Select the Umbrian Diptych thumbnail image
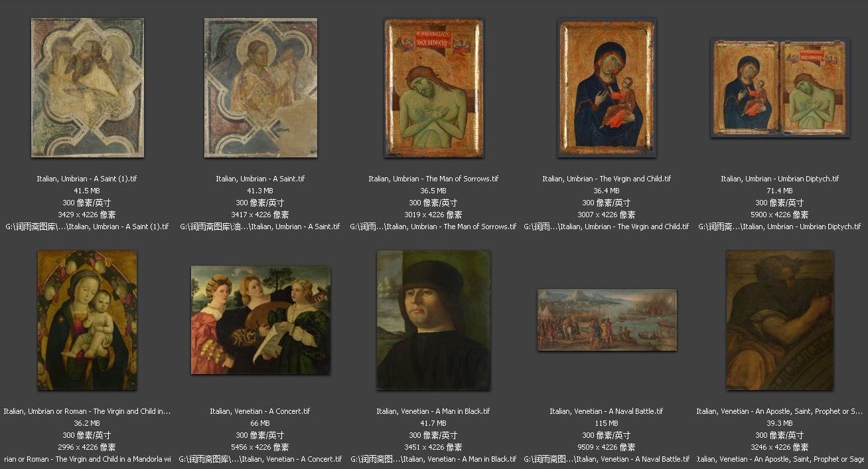Viewport: 868px width, 469px height. (780, 88)
